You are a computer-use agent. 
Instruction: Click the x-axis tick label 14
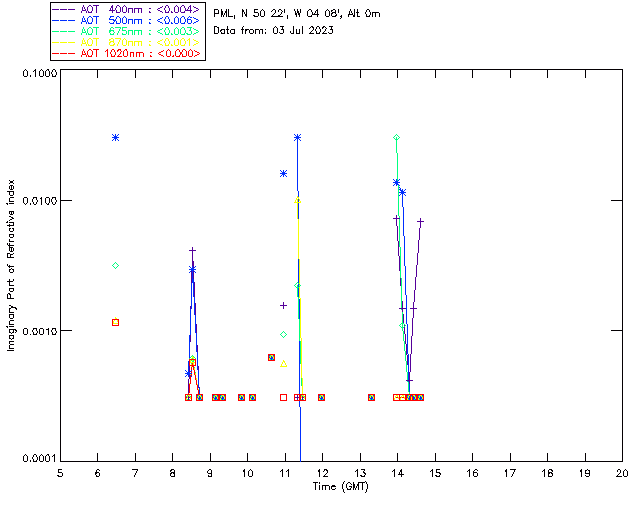pos(398,473)
